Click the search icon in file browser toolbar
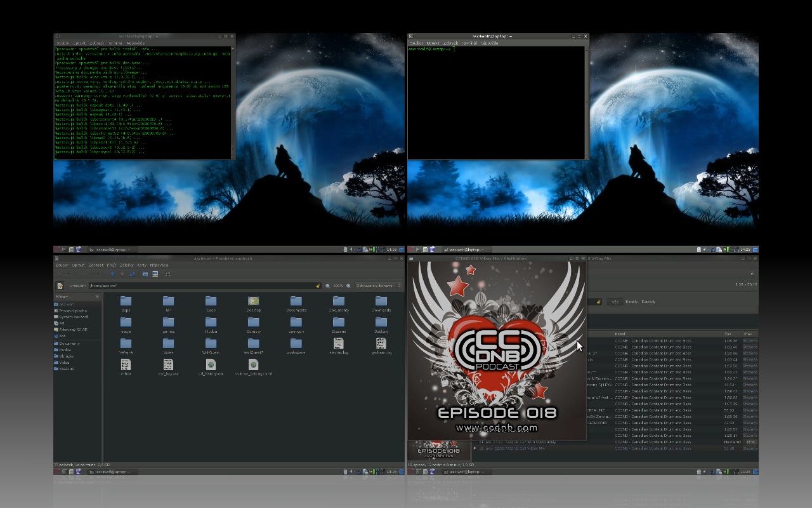Screen dimensions: 812x508 (168, 274)
